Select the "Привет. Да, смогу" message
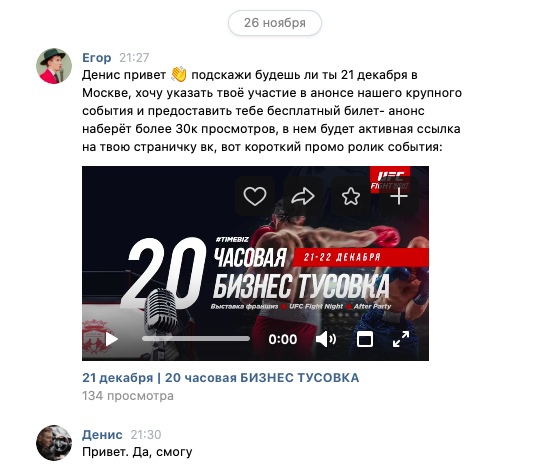The image size is (550, 476). click(137, 452)
